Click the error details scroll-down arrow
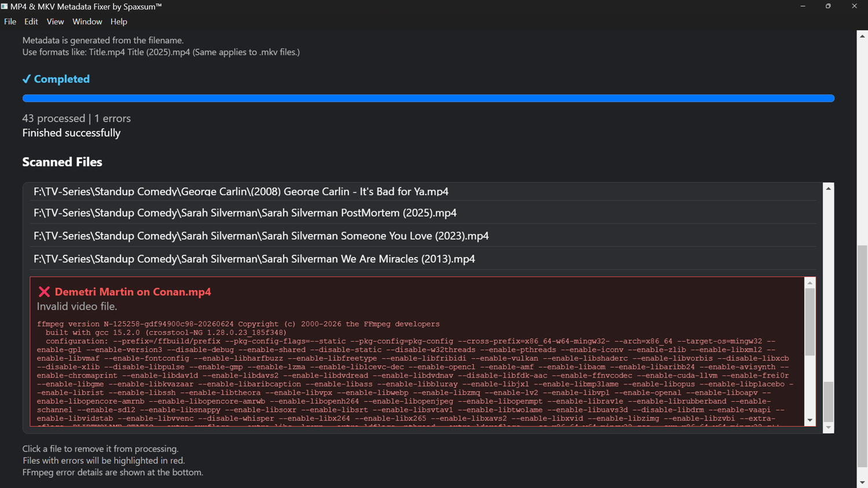The height and width of the screenshot is (488, 868). point(810,420)
